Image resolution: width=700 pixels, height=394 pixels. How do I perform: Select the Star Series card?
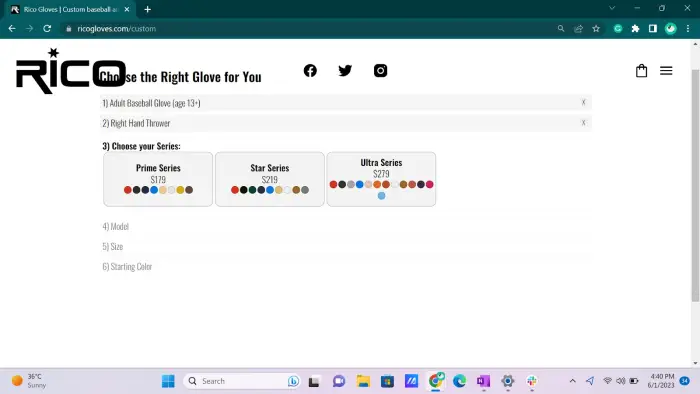click(x=270, y=179)
